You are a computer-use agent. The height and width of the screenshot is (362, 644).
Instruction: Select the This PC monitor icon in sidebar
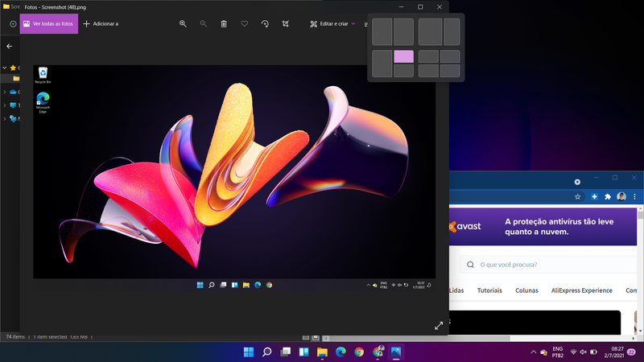click(x=13, y=105)
